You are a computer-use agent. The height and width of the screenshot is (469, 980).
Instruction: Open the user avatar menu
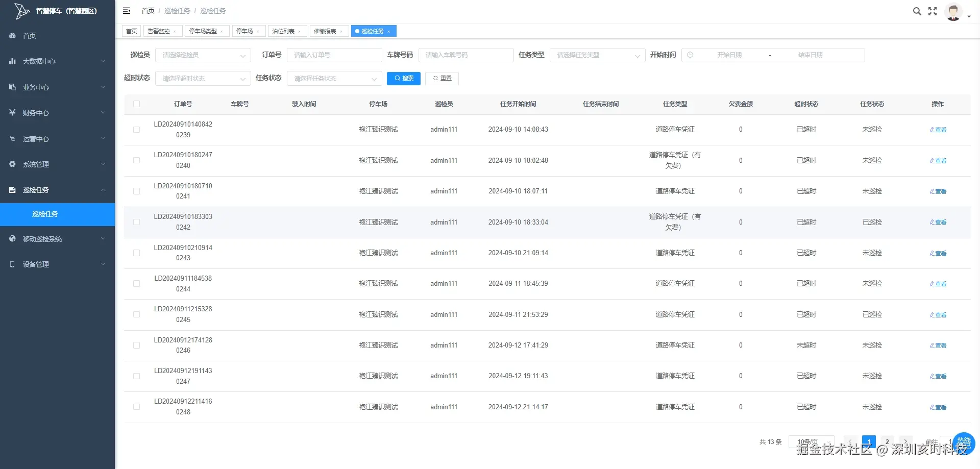(953, 12)
